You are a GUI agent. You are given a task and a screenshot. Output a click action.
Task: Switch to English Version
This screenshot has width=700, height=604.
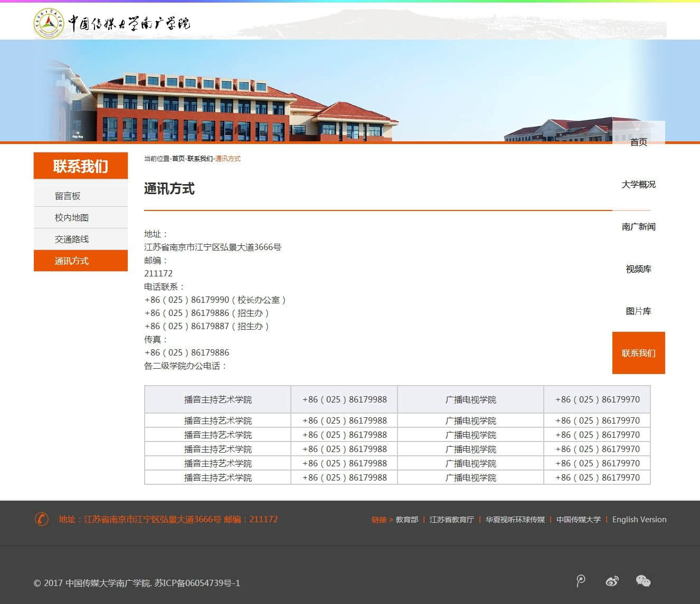pos(639,520)
